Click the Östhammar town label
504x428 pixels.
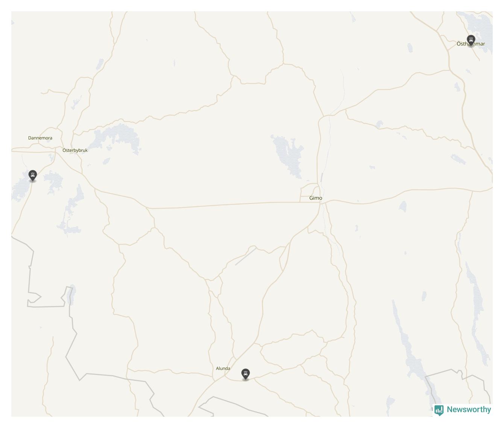click(471, 44)
